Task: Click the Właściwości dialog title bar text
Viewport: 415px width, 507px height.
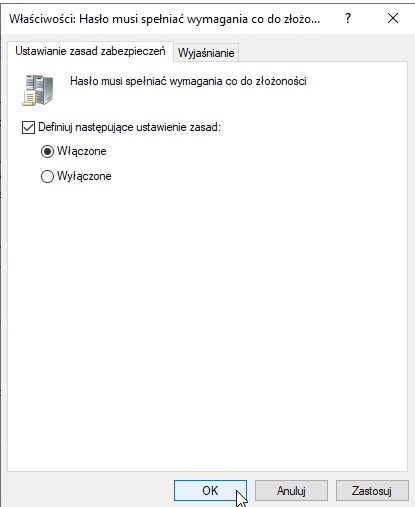Action: click(x=164, y=19)
